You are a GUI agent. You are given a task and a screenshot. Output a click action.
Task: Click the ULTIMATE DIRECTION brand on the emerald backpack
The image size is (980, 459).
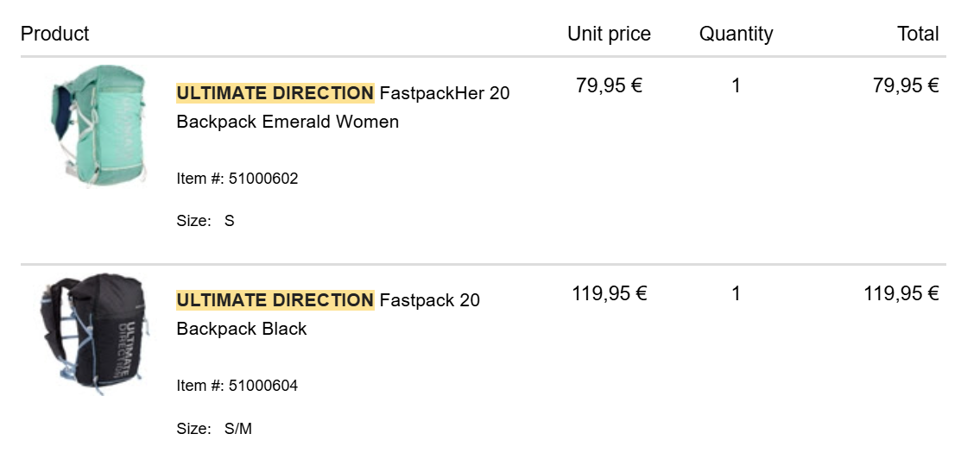275,93
